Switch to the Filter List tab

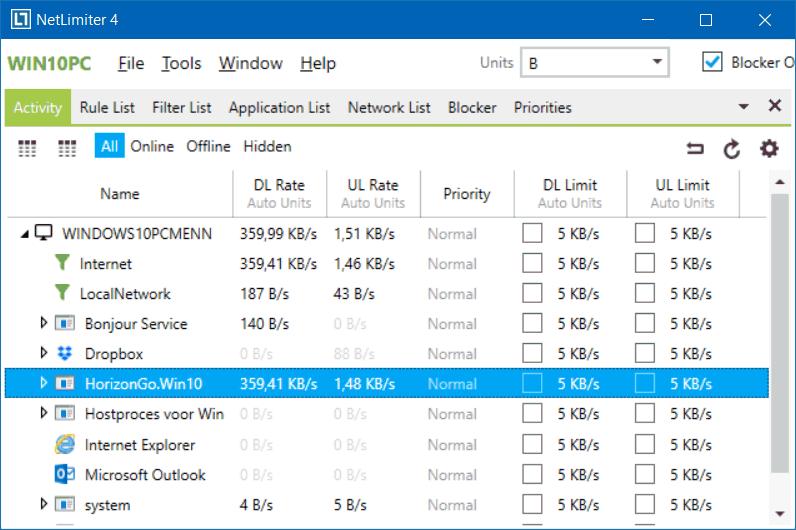[182, 108]
